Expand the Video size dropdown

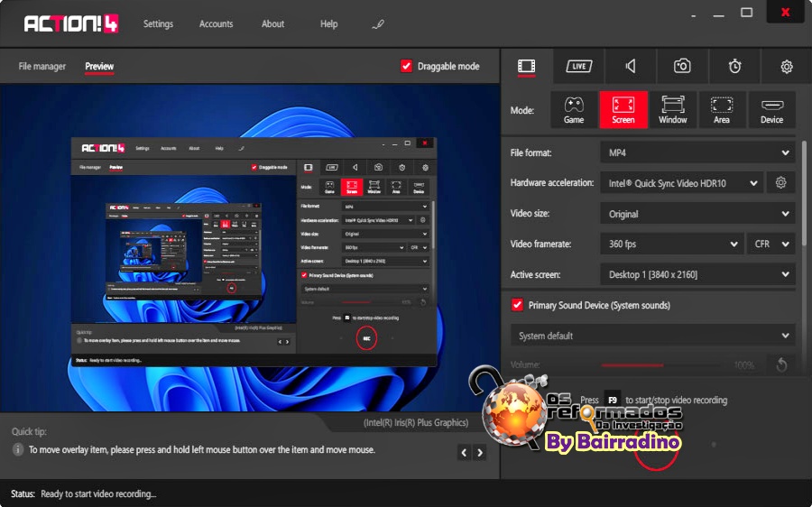click(x=697, y=214)
